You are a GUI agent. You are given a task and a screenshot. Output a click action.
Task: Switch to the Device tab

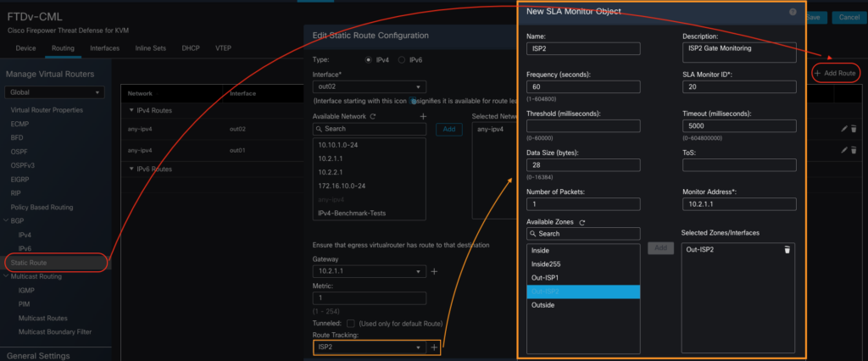tap(25, 48)
